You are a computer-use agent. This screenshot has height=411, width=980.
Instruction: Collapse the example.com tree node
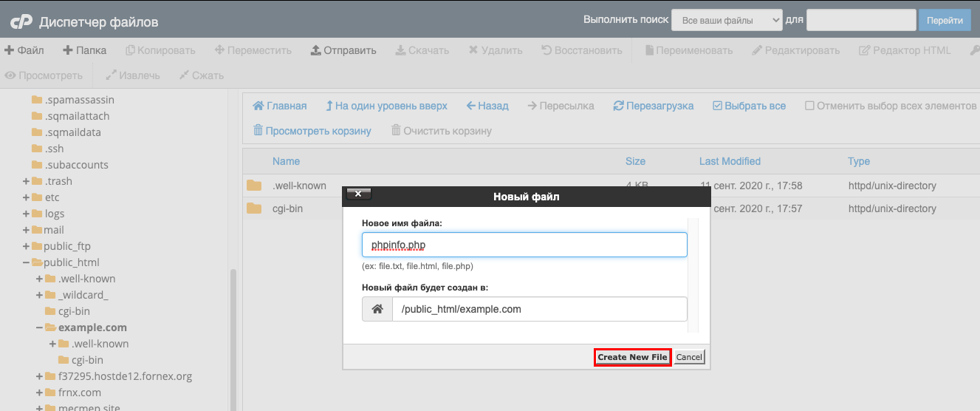click(40, 327)
